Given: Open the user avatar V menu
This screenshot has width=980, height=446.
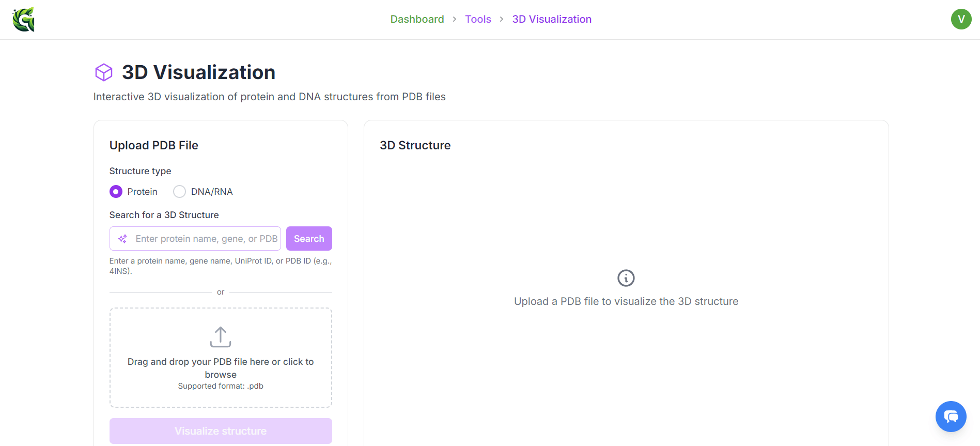Looking at the screenshot, I should click(x=961, y=19).
